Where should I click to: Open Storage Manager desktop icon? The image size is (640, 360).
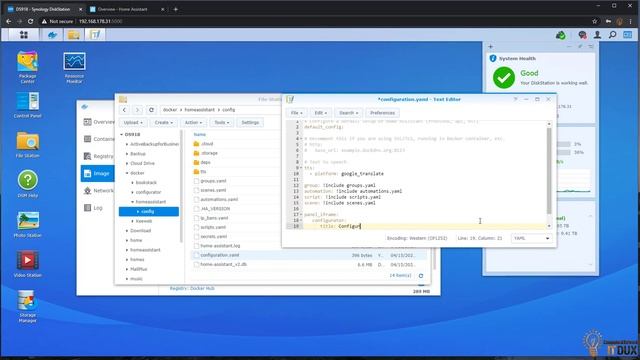[27, 306]
